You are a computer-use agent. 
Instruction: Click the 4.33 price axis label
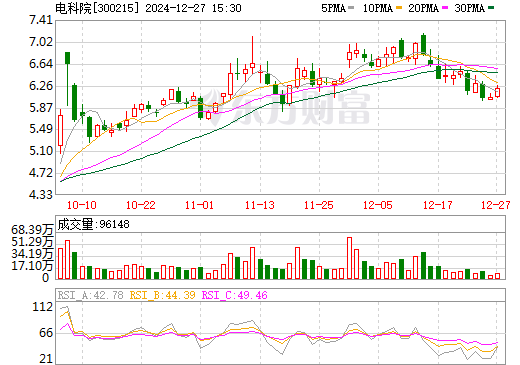coord(41,194)
